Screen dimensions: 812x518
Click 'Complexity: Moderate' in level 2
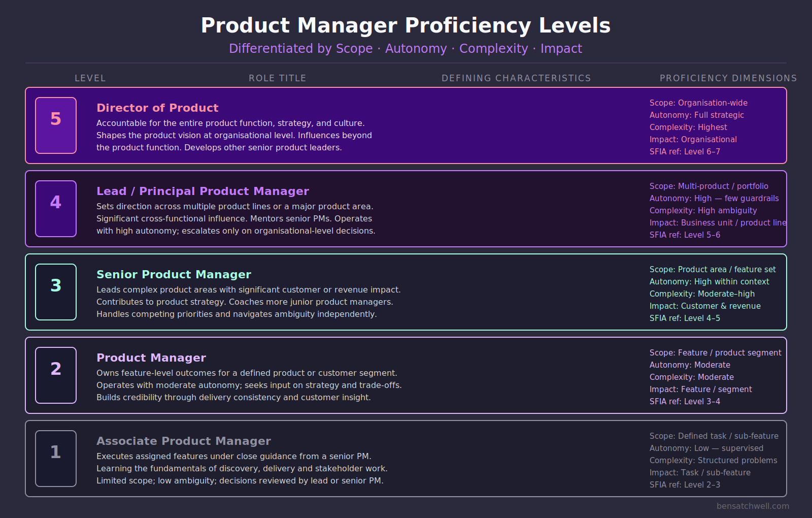[x=692, y=377]
